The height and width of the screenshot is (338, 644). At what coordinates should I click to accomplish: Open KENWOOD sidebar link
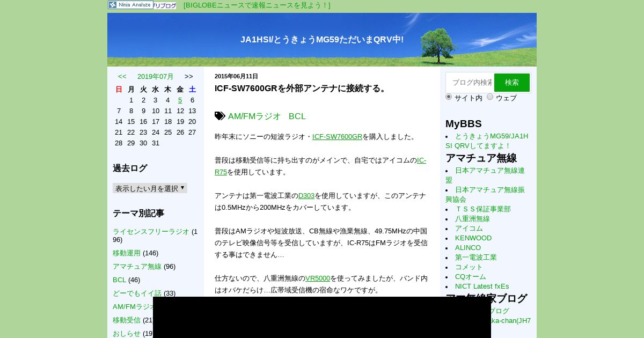click(x=473, y=238)
